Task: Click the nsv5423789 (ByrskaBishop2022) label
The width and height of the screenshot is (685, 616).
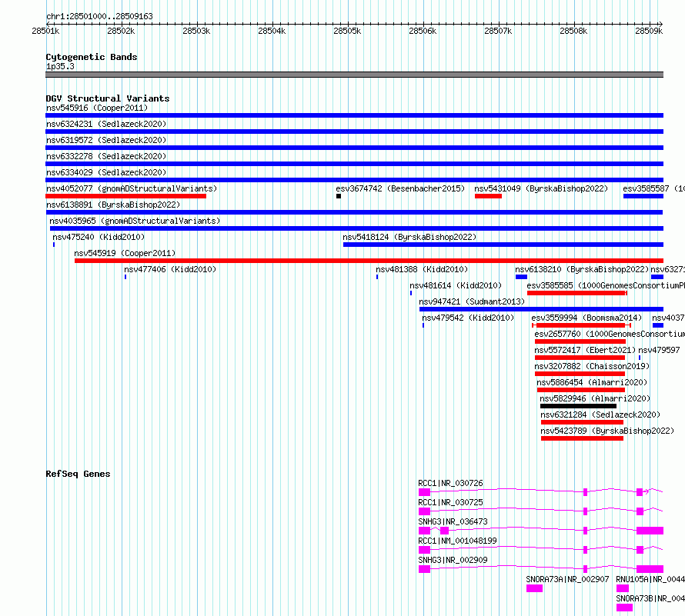Action: [607, 431]
